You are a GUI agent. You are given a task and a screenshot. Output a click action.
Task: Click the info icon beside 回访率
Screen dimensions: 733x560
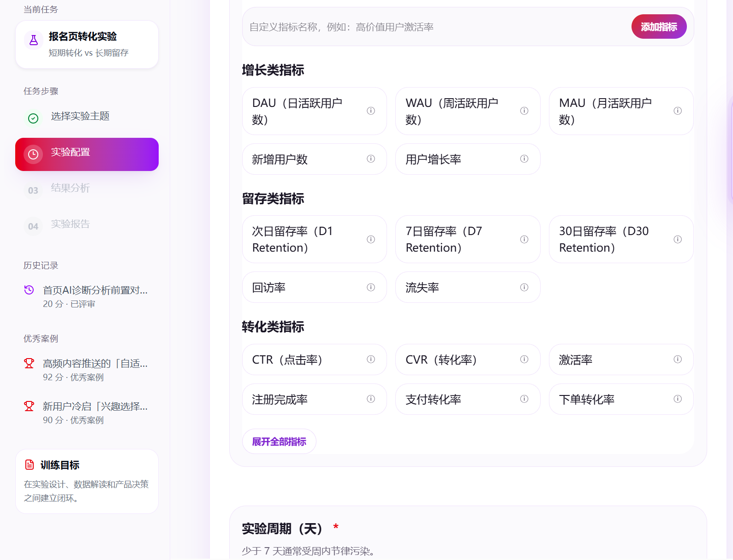(371, 287)
